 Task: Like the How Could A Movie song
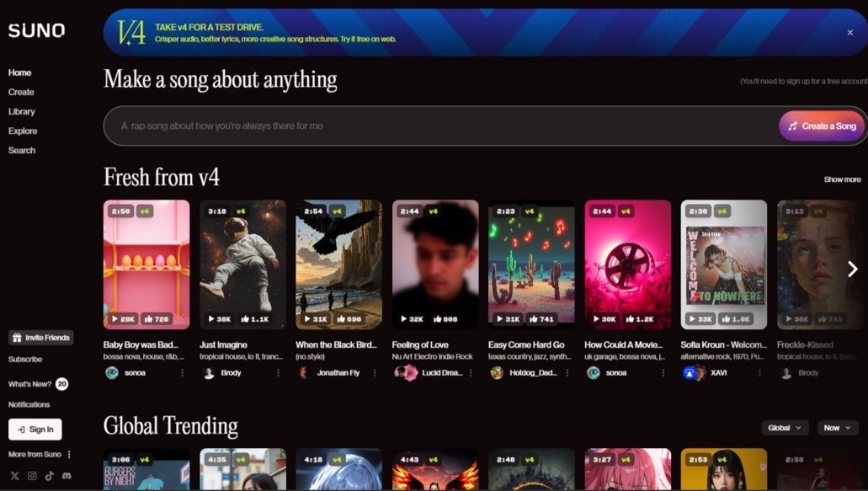click(641, 319)
